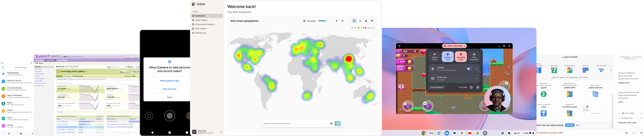The height and width of the screenshot is (136, 644).
Task: Switch to the REPORTS tab
Action: [50, 60]
